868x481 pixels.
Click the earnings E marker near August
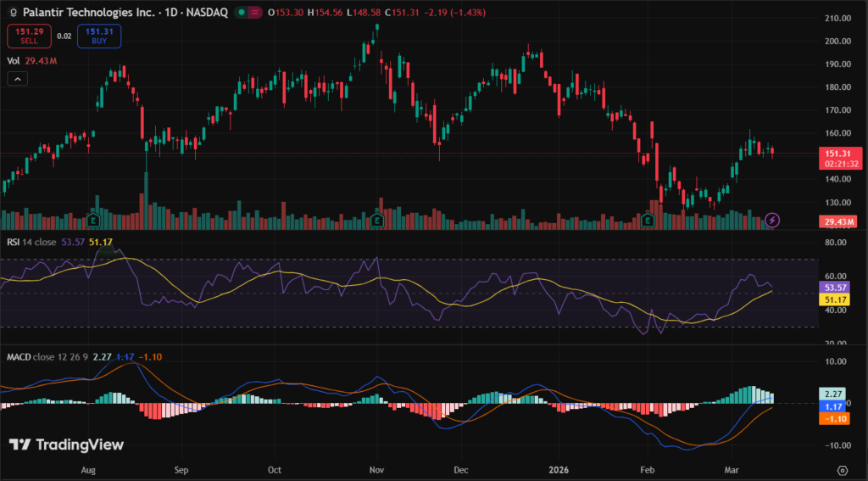point(92,221)
